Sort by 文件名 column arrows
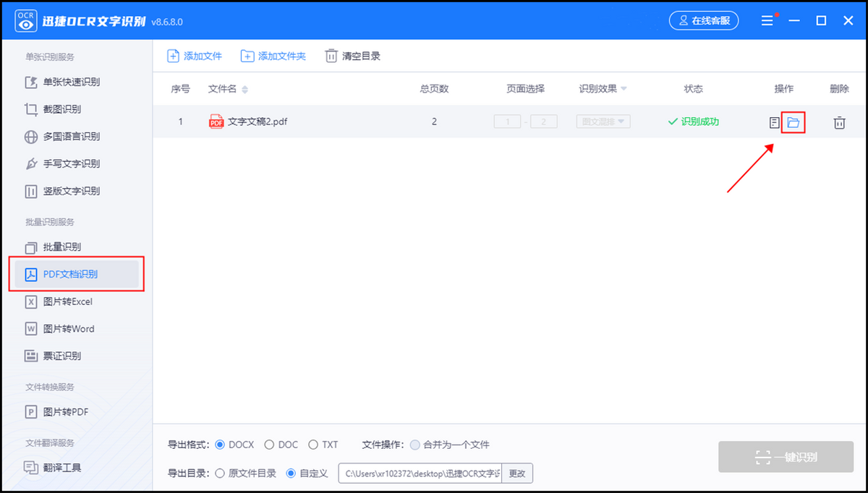This screenshot has width=868, height=493. coord(244,90)
